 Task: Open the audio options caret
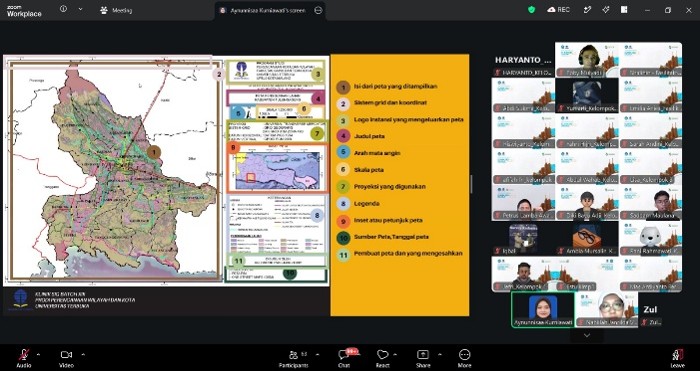(38, 354)
